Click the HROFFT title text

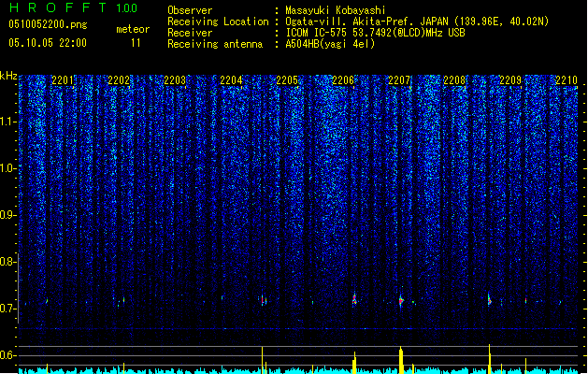click(x=58, y=7)
